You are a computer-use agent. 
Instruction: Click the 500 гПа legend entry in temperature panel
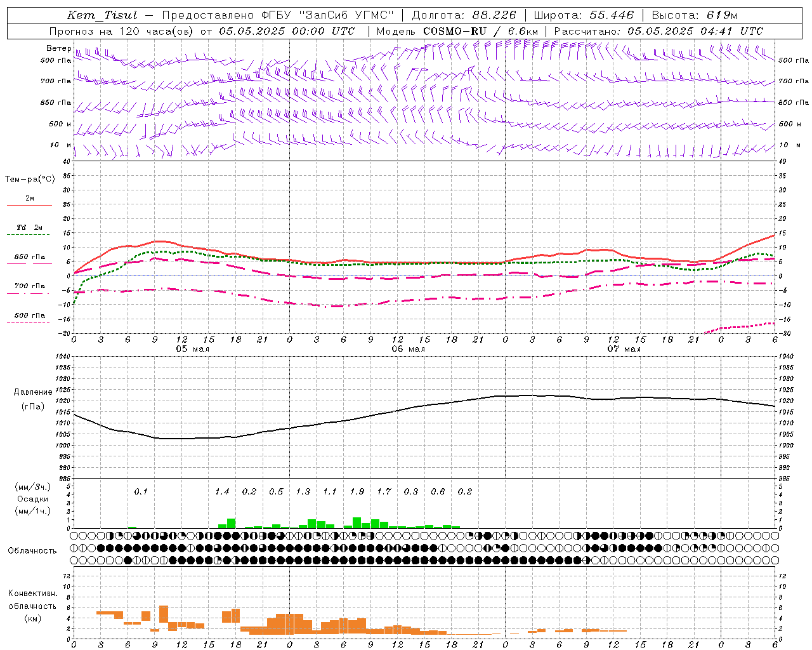coord(30,315)
